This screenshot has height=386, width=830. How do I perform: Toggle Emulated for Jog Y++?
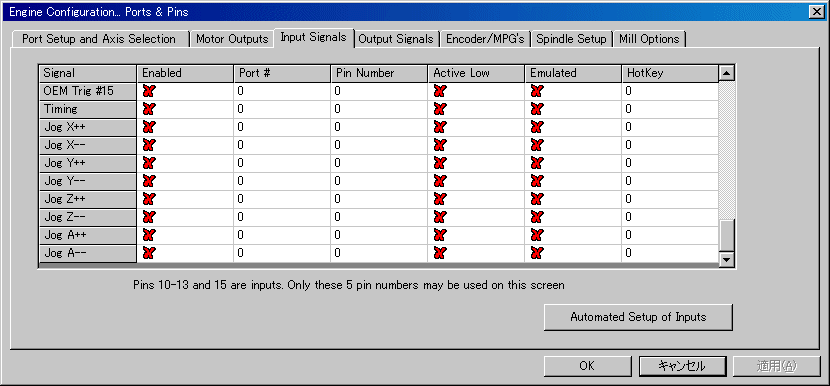[x=537, y=163]
